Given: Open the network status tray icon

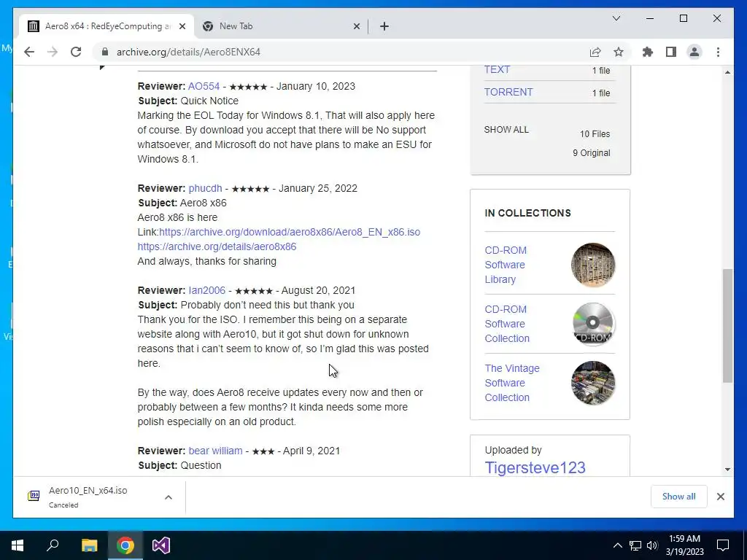Looking at the screenshot, I should tap(635, 545).
